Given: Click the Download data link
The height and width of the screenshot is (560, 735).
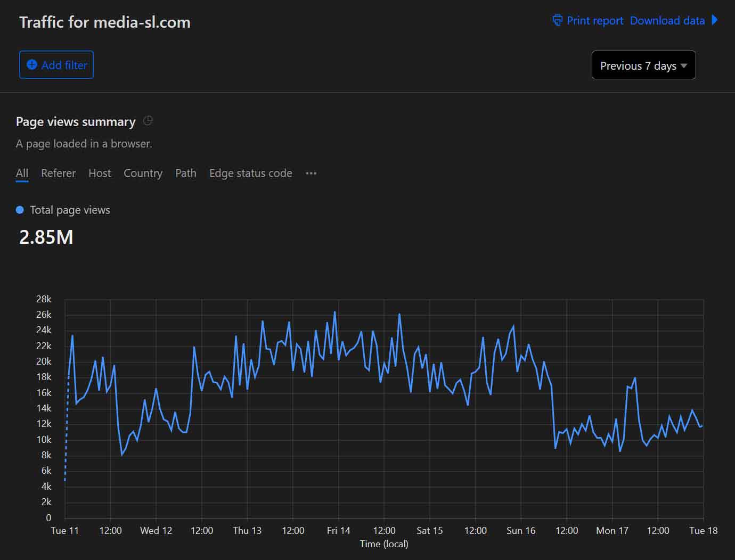Looking at the screenshot, I should pos(667,21).
